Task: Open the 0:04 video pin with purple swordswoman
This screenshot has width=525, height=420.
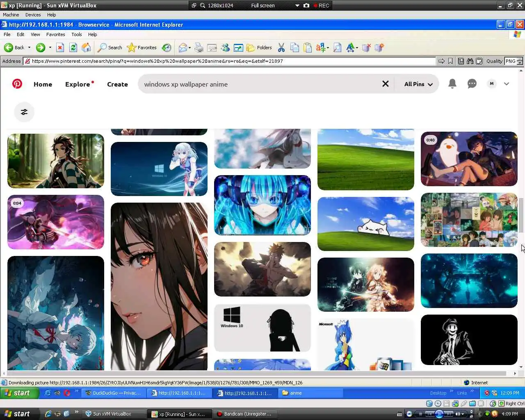Action: click(56, 222)
